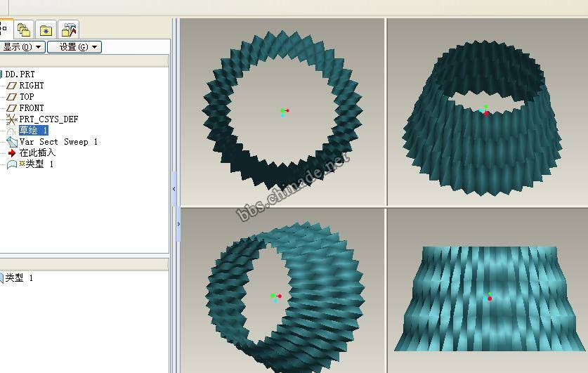588x373 pixels.
Task: Click the bottom-right front-view viewport
Action: pyautogui.click(x=488, y=291)
